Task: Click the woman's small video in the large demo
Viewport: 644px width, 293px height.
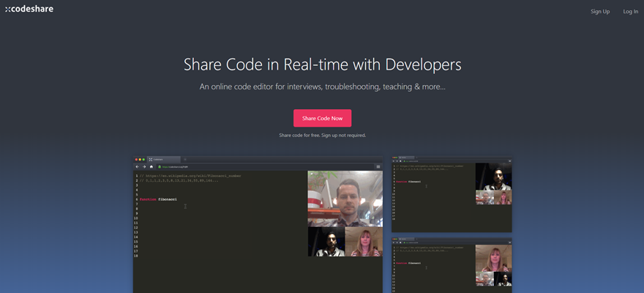Action: (x=364, y=241)
